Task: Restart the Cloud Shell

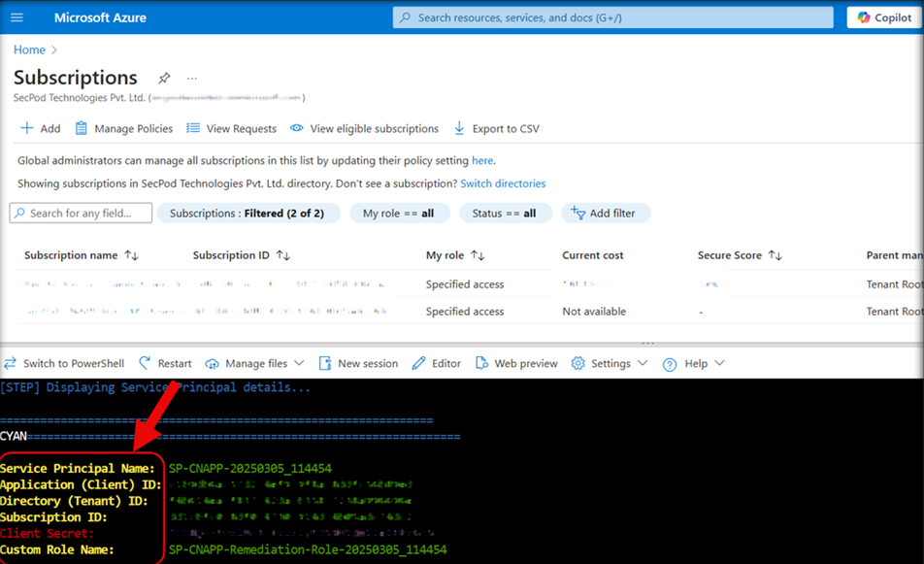Action: click(x=165, y=363)
